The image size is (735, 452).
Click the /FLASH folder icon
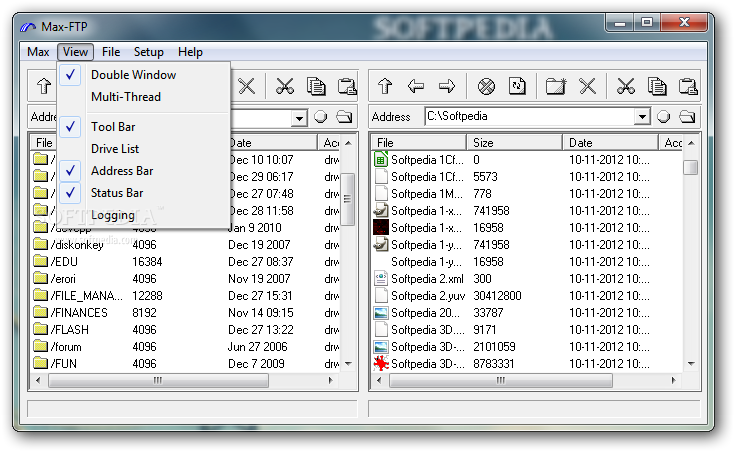[x=41, y=329]
